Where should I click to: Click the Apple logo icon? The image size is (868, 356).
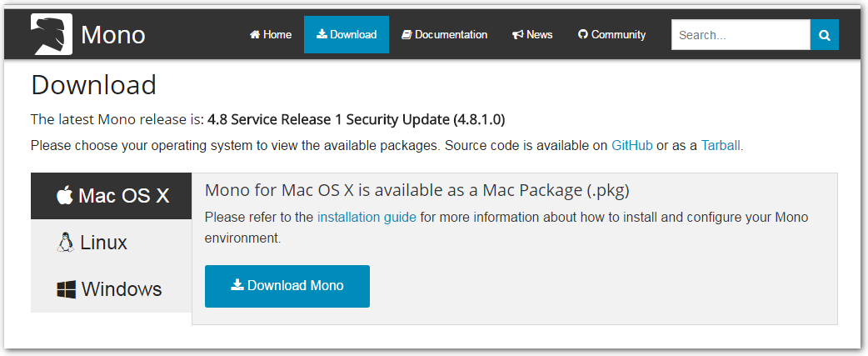[x=65, y=195]
